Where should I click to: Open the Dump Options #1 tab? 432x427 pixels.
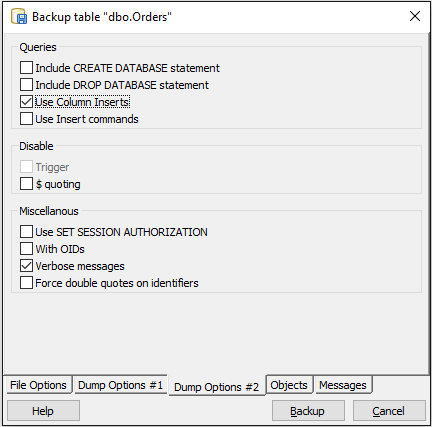(120, 385)
